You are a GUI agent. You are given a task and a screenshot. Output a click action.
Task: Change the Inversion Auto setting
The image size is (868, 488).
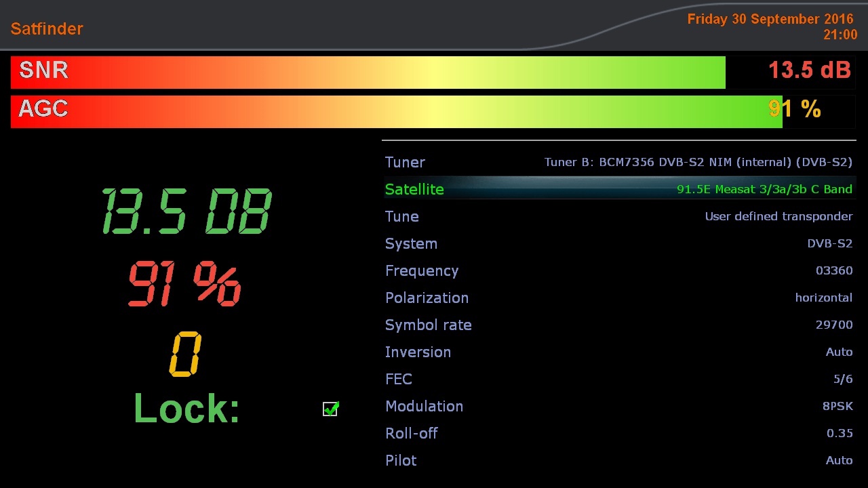click(x=618, y=352)
